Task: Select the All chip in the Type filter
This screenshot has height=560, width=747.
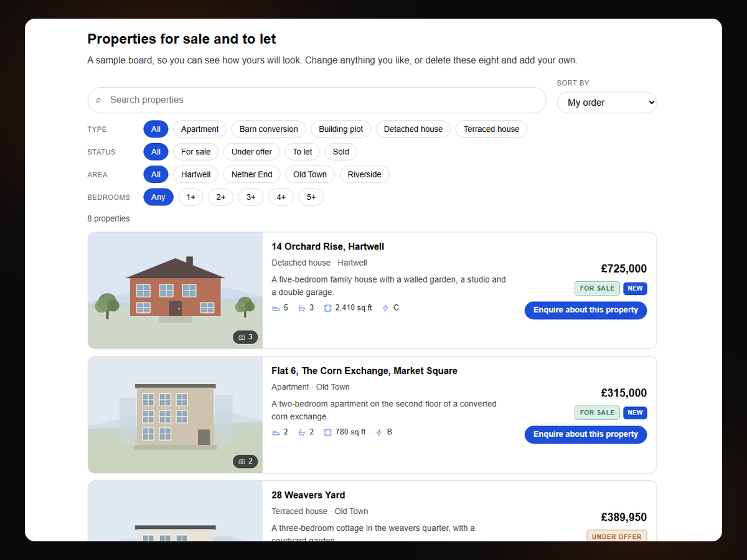Action: (x=156, y=129)
